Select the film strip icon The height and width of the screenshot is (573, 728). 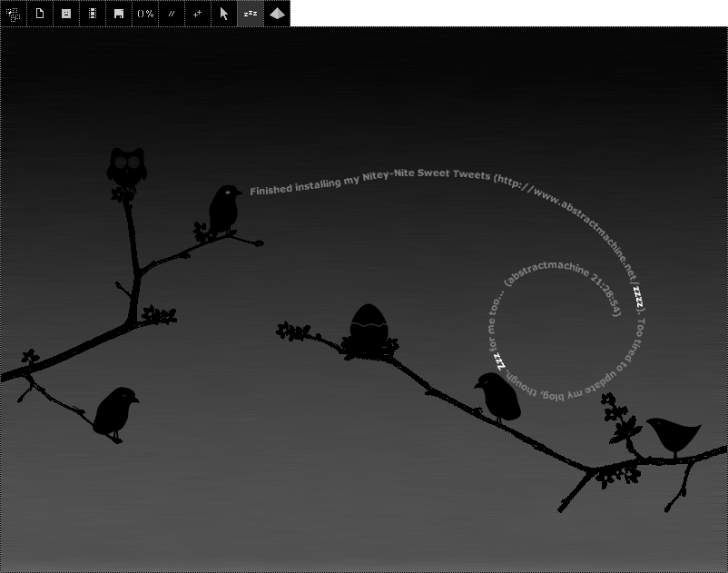coord(93,14)
